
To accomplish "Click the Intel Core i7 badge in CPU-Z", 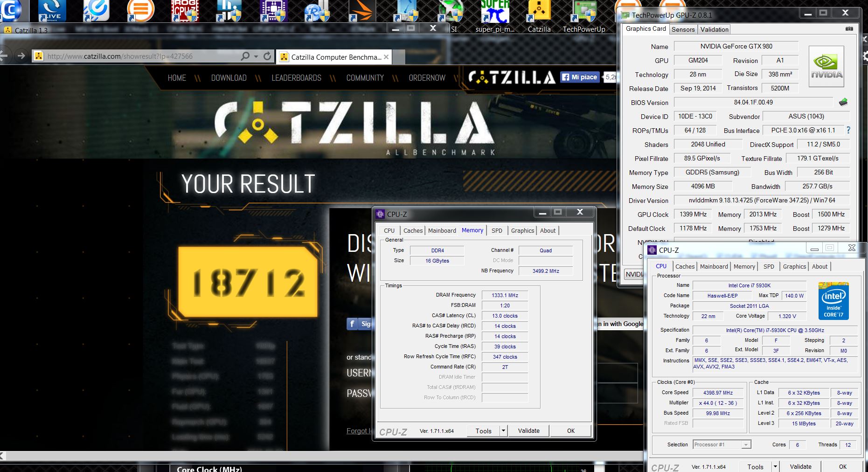I will (833, 301).
